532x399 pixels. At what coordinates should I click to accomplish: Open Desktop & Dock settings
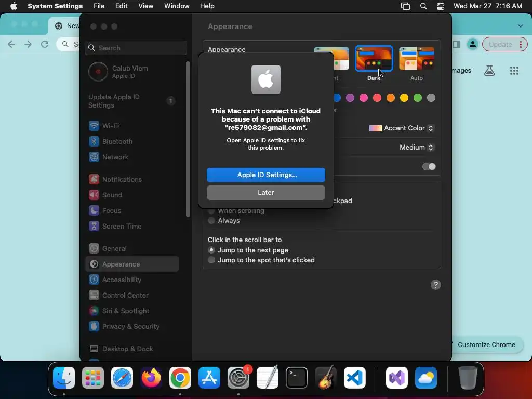pos(132,349)
